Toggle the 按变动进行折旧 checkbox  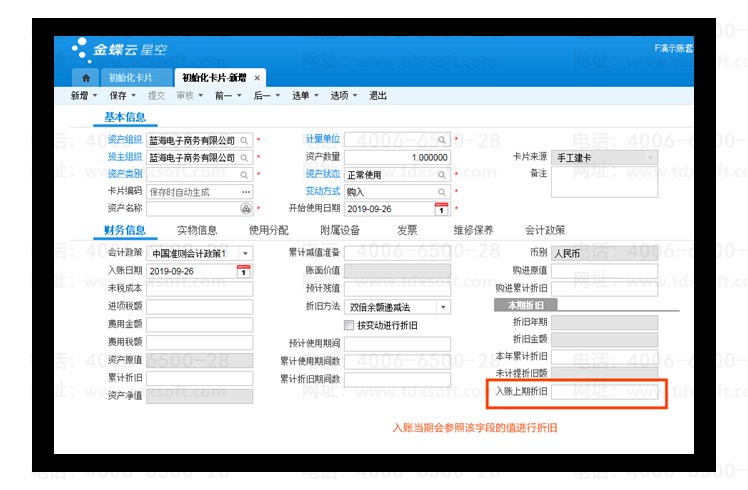tap(349, 325)
